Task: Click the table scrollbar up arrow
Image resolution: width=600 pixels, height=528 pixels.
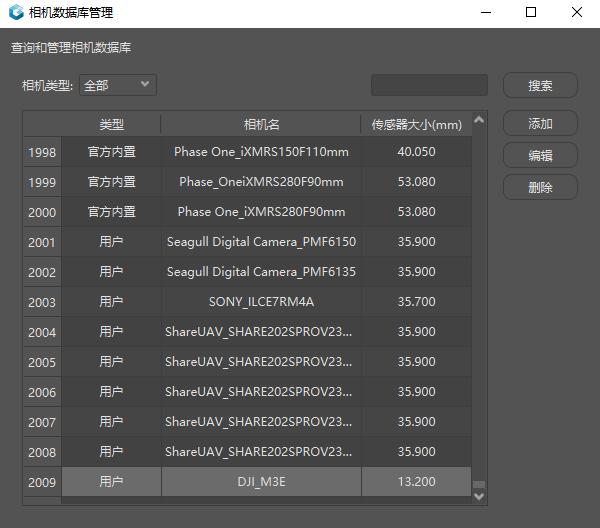Action: pos(479,120)
